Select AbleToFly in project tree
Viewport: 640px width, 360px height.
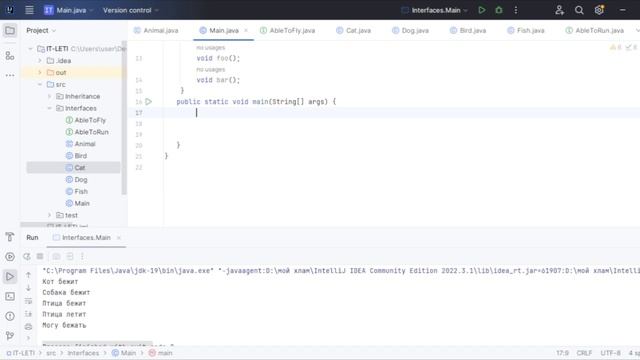86,120
